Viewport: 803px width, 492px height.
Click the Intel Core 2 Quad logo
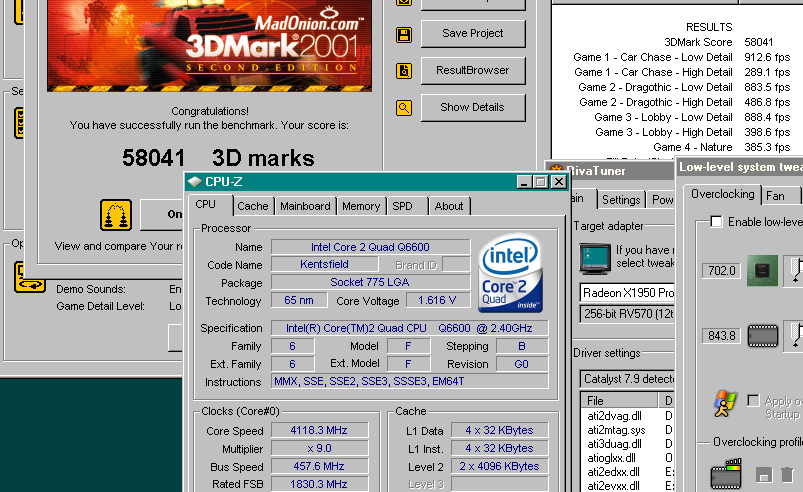tap(511, 273)
